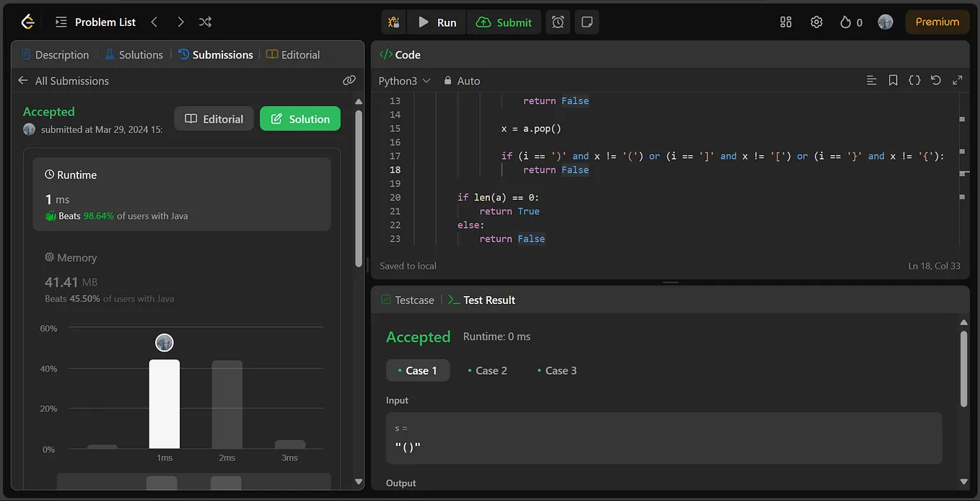Open the Python3 language dropdown
This screenshot has height=501, width=980.
pyautogui.click(x=404, y=81)
